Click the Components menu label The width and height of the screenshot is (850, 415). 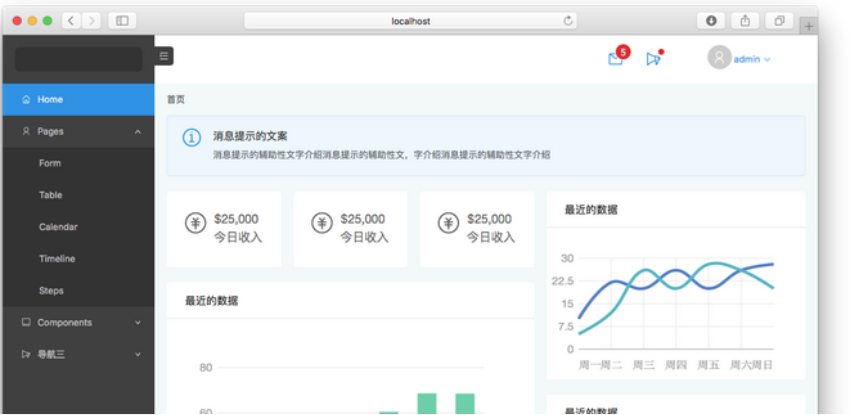65,323
